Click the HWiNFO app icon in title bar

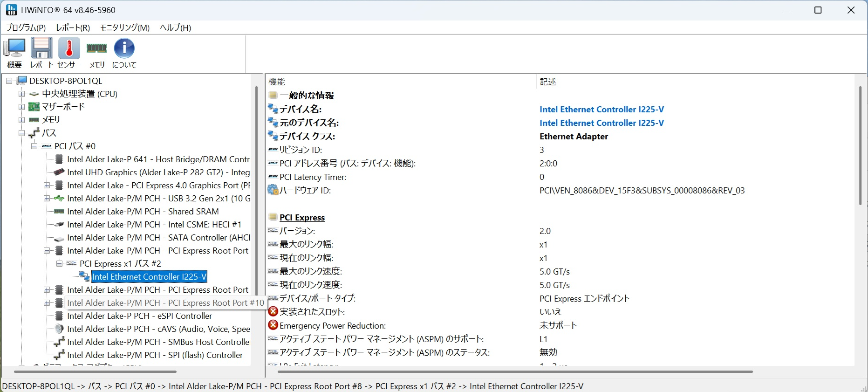tap(11, 10)
